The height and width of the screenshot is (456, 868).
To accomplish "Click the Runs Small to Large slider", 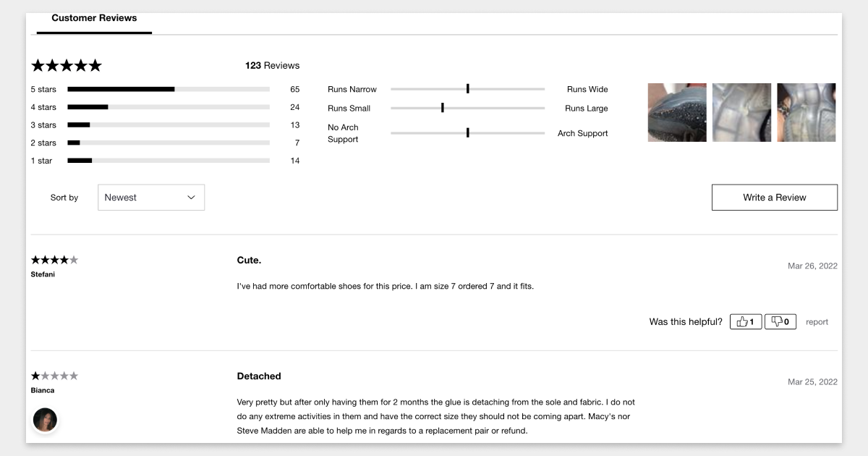I will point(467,108).
